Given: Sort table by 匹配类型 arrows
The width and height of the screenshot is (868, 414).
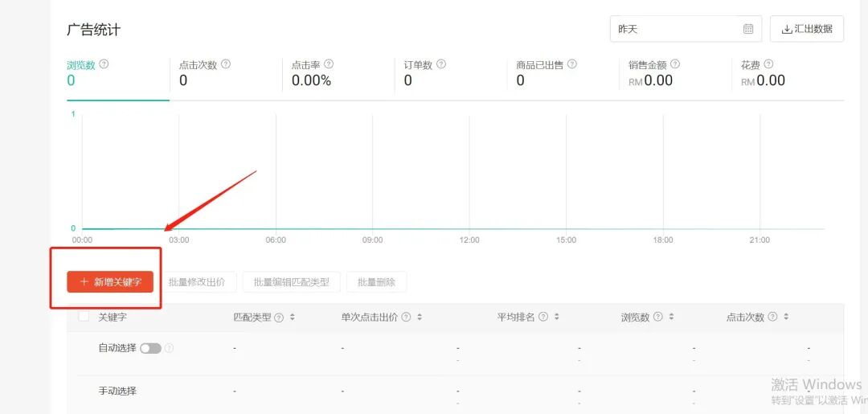Looking at the screenshot, I should tap(293, 318).
